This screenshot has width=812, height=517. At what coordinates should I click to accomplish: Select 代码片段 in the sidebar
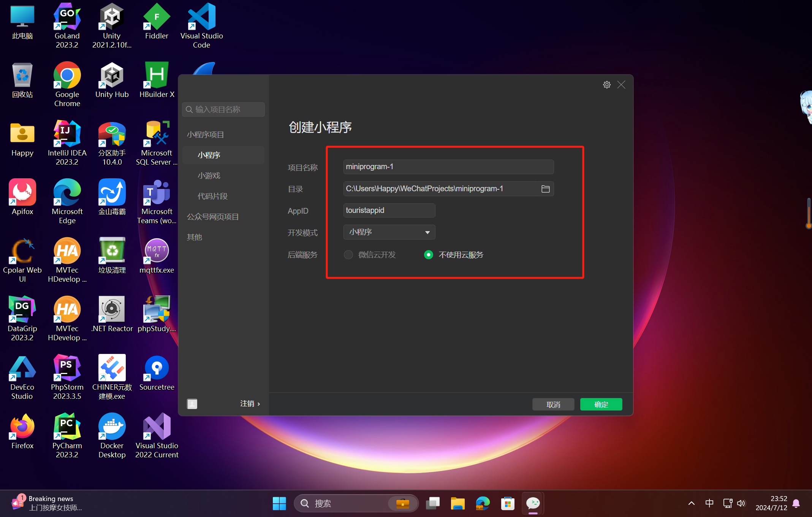click(x=212, y=196)
